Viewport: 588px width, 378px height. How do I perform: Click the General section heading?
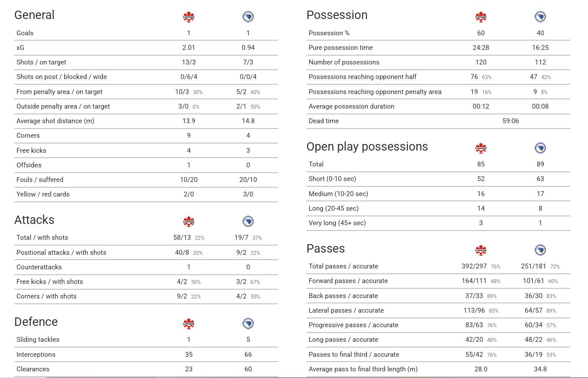pyautogui.click(x=34, y=15)
